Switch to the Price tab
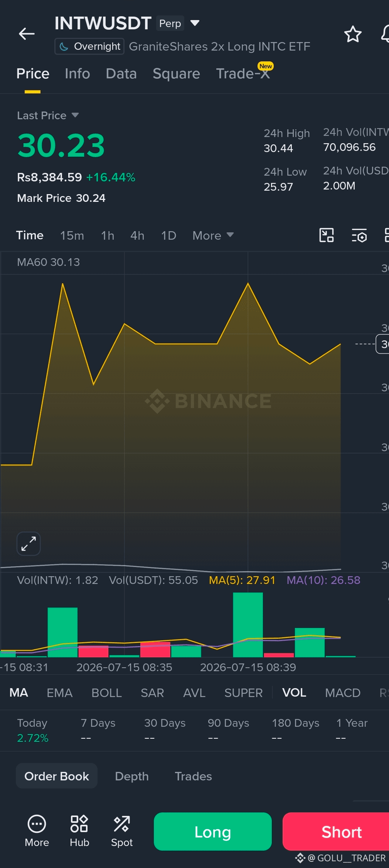Viewport: 389px width, 868px height. click(x=33, y=74)
